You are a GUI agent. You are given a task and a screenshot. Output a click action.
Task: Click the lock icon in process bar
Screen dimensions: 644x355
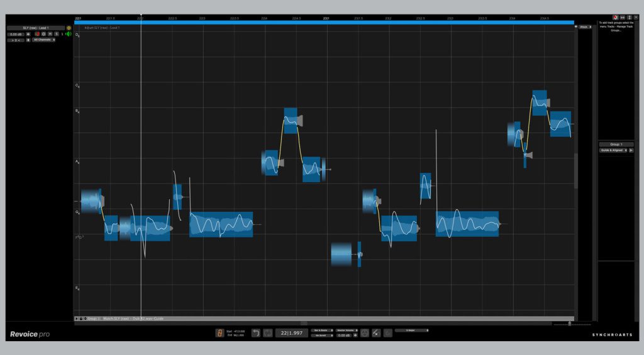coord(81,319)
